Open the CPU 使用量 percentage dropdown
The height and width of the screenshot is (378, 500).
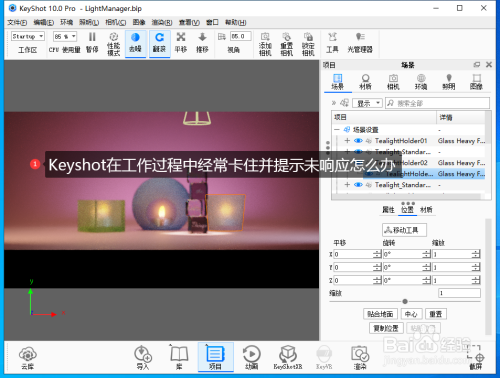65,36
